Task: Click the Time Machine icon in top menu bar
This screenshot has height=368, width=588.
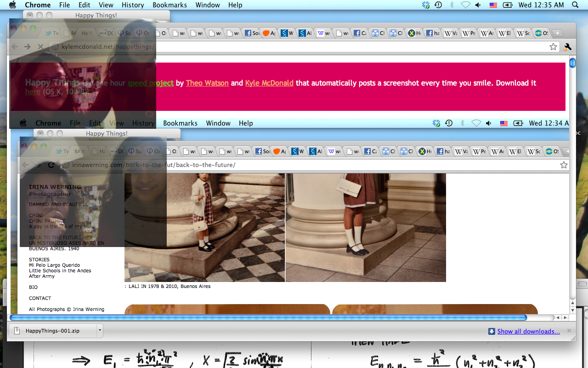Action: tap(438, 5)
